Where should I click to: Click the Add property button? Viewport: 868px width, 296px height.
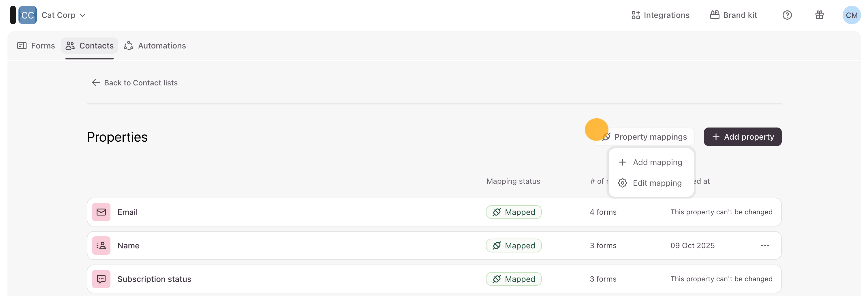pos(742,137)
